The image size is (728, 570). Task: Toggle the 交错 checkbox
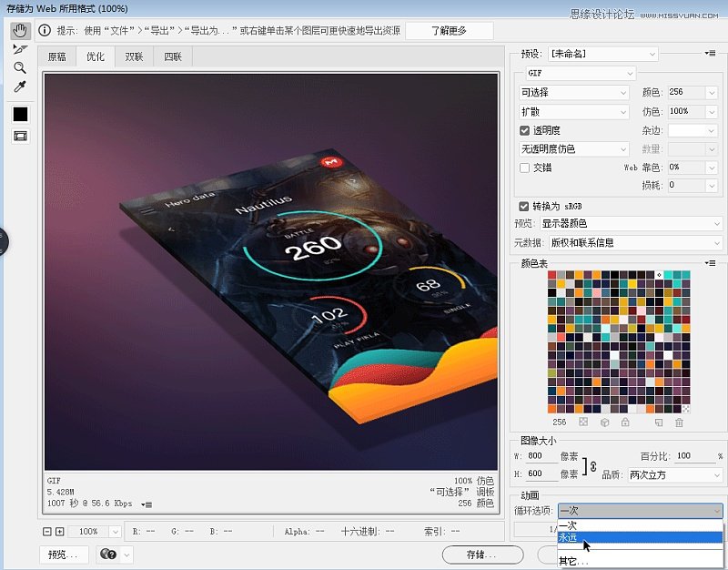[x=525, y=168]
